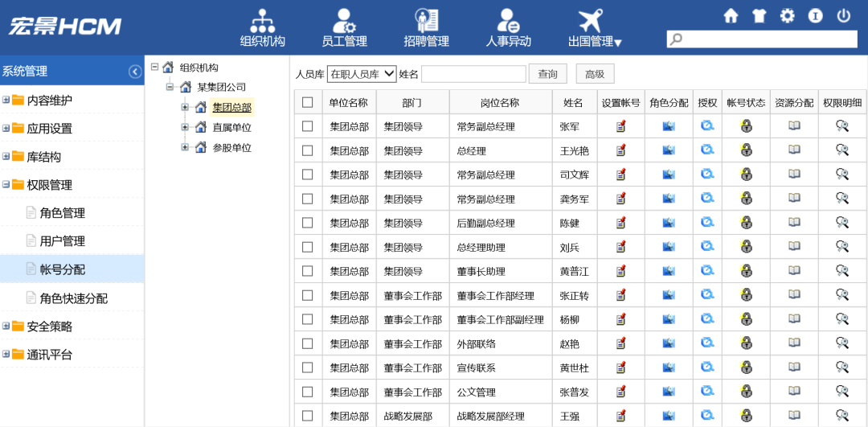
Task: Toggle the select-all header checkbox
Action: click(x=308, y=102)
